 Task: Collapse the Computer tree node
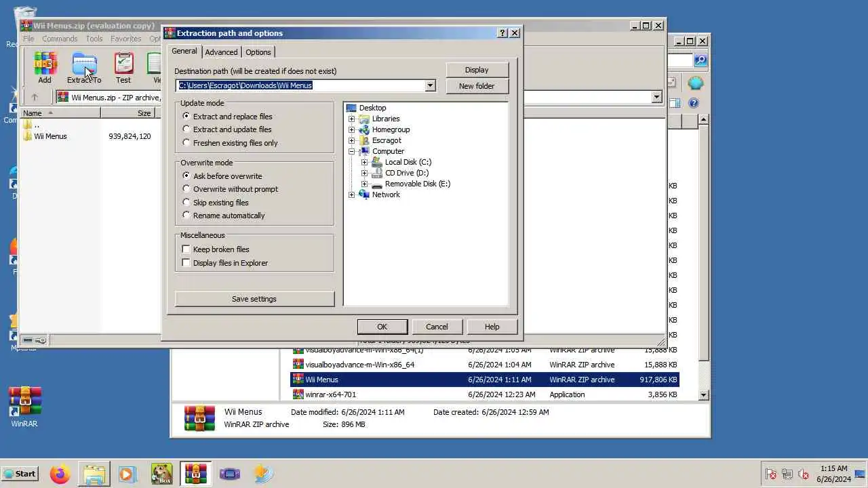[351, 151]
